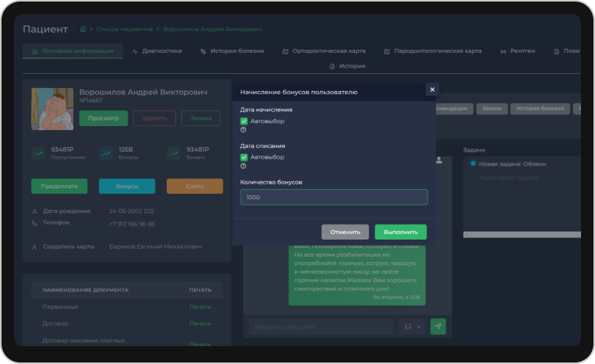
Task: Select the Заявки filter chip
Action: (x=491, y=109)
